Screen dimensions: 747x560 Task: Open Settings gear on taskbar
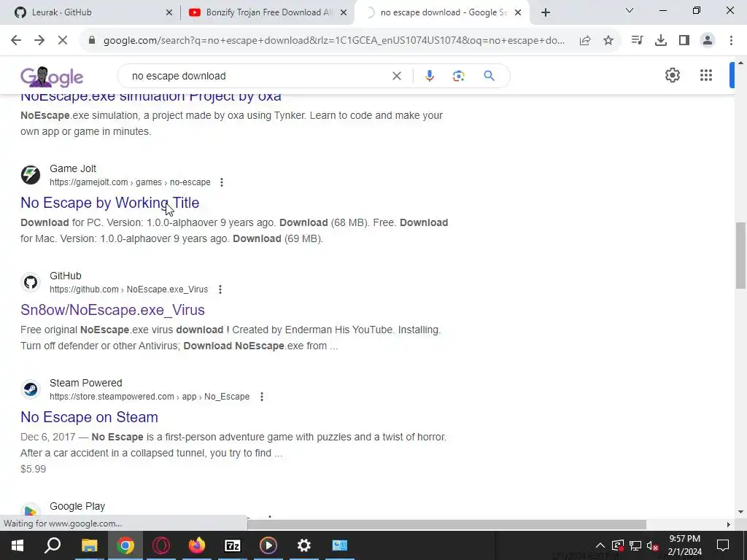[x=304, y=545]
